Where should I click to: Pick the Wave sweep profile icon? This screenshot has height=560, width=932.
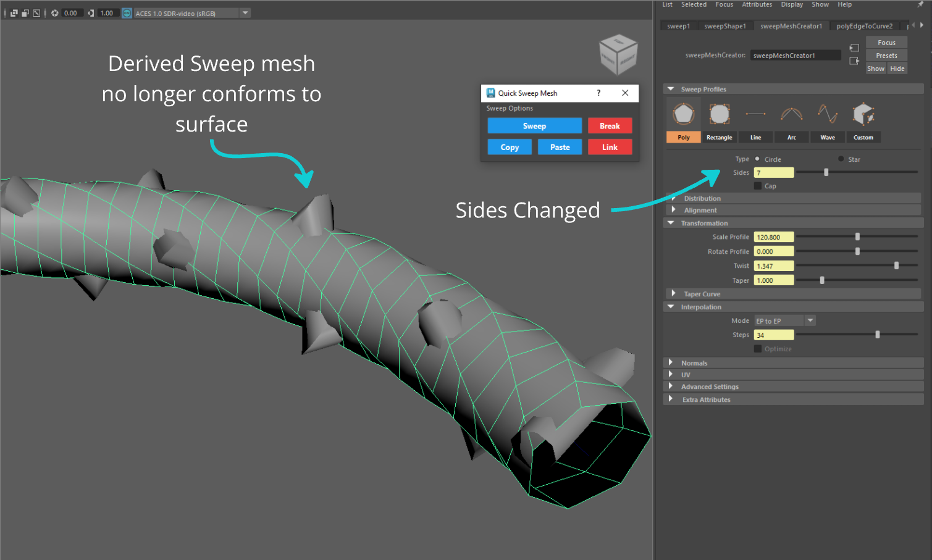(x=827, y=115)
